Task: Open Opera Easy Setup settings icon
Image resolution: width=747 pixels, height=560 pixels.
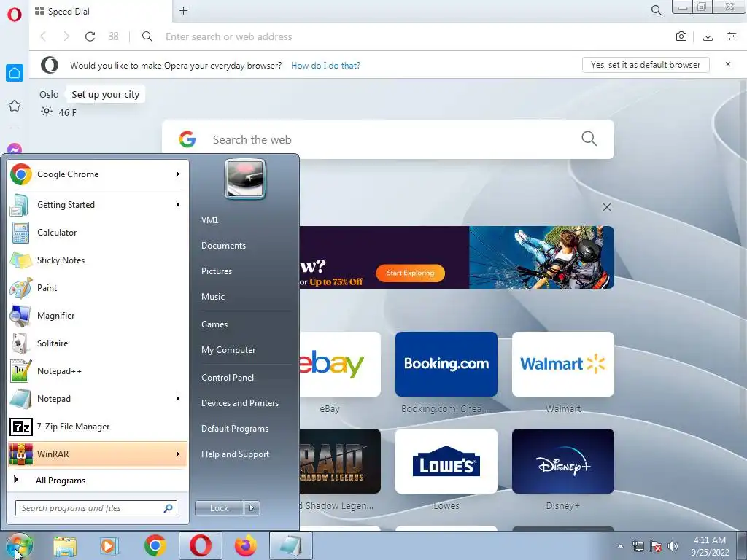Action: (x=732, y=36)
